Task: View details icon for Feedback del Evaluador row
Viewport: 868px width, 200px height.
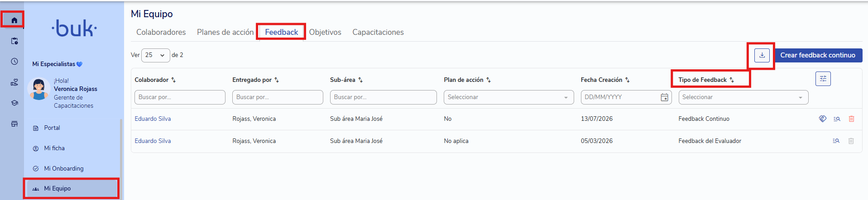Action: point(836,141)
